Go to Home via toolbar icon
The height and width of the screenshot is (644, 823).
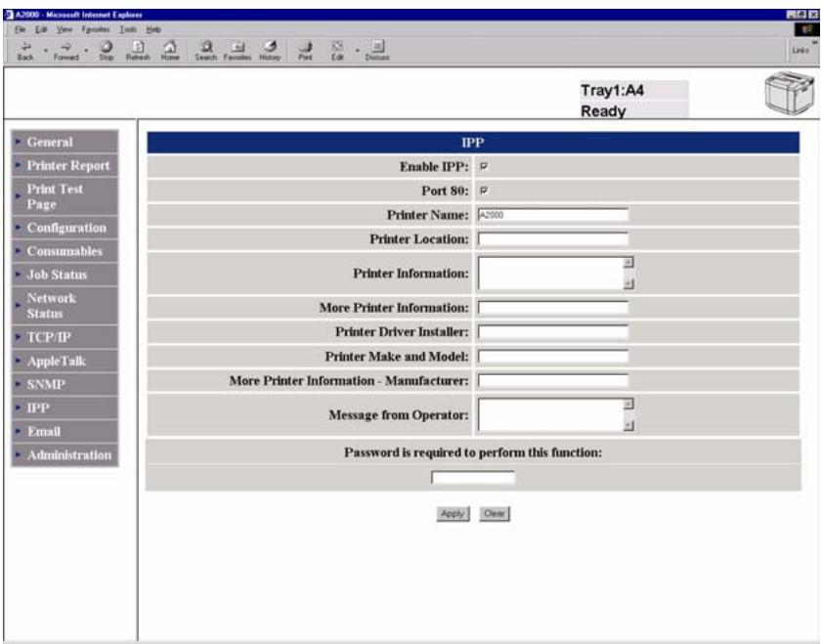point(170,51)
